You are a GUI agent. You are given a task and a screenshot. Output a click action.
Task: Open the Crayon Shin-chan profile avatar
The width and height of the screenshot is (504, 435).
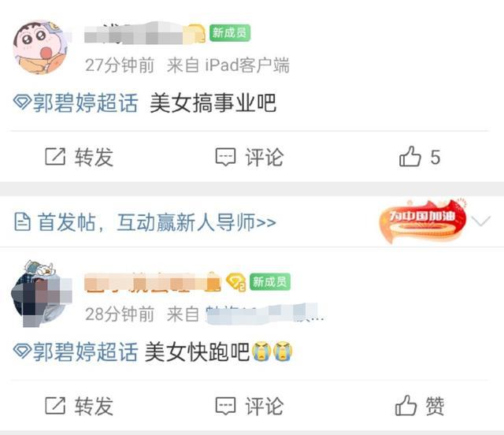[40, 47]
